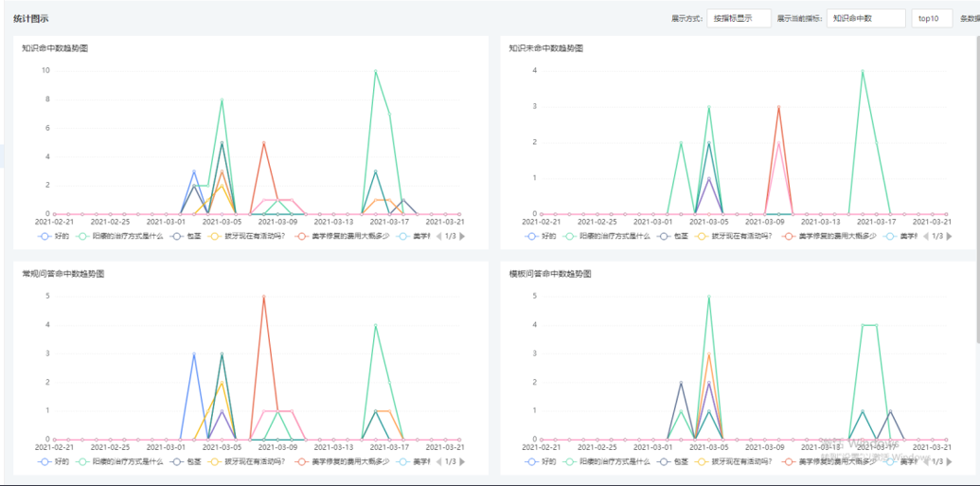Click the page's vertical scrollbar
The height and width of the screenshot is (486, 980).
[x=977, y=188]
